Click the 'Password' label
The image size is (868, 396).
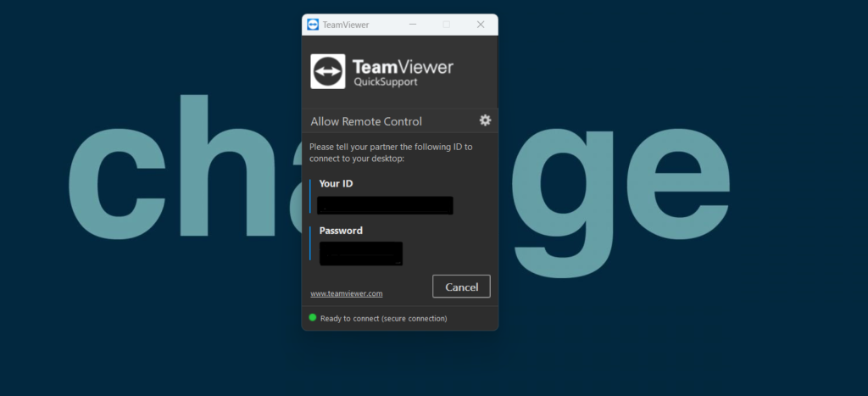(x=341, y=231)
